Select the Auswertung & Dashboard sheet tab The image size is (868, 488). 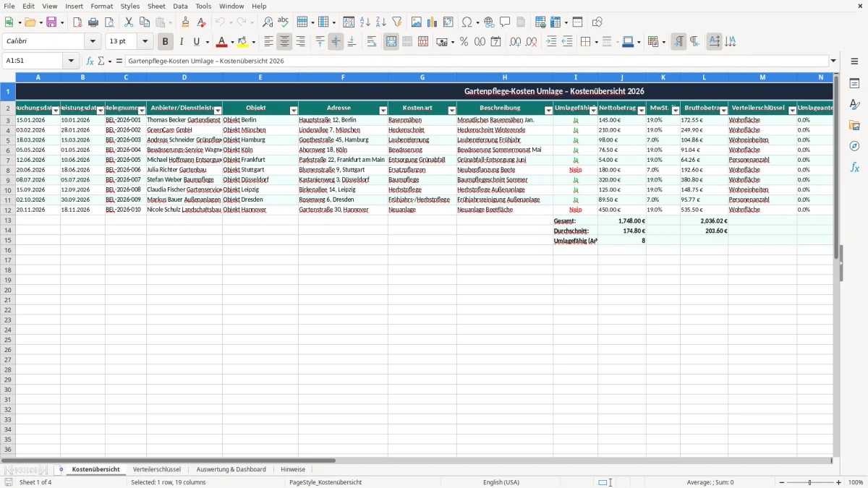(231, 469)
